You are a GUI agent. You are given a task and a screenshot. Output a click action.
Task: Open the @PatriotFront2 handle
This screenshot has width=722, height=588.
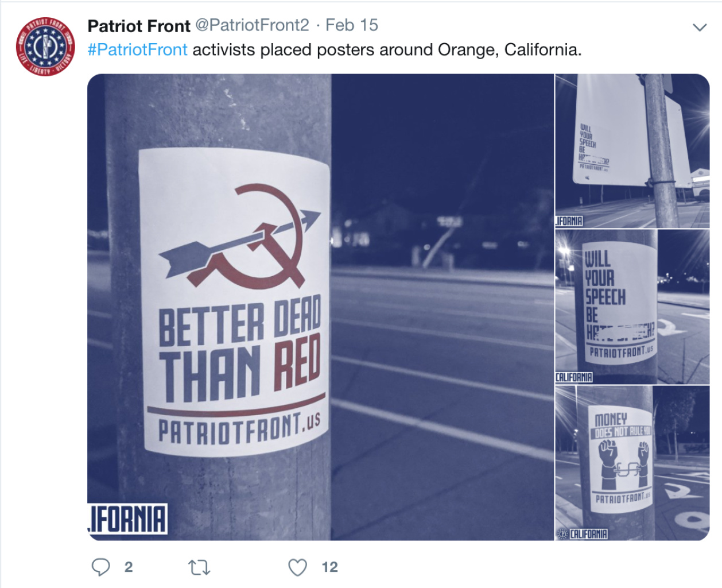click(x=253, y=25)
